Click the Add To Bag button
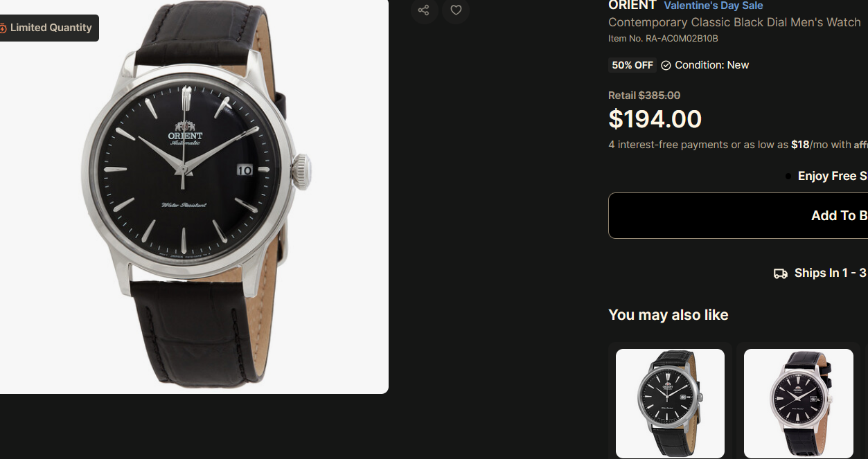Screen dimensions: 868x459 738,215
